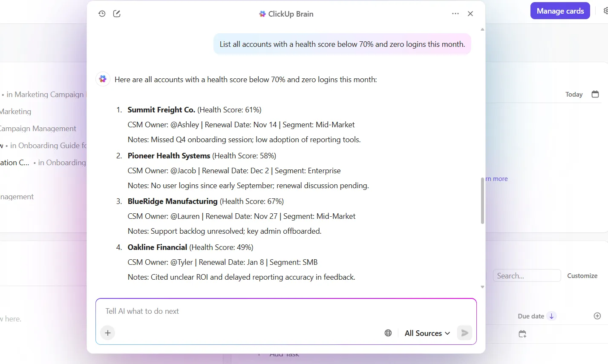
Task: Click 'Health Score: 61%' text
Action: pyautogui.click(x=229, y=110)
